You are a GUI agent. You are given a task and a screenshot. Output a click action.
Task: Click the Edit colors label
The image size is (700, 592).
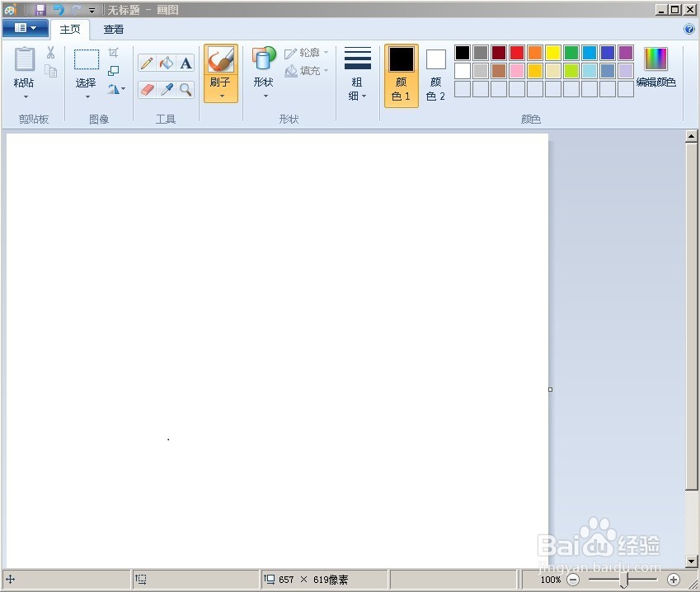click(x=655, y=82)
